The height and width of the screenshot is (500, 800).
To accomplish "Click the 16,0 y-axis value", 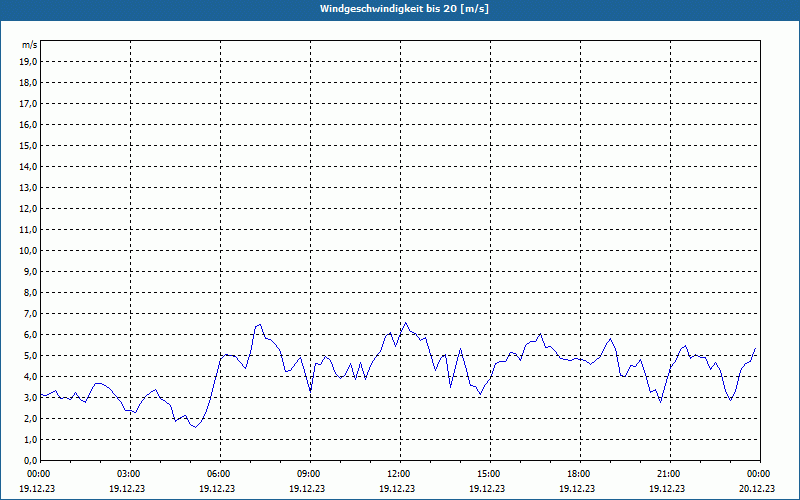I will (x=28, y=124).
